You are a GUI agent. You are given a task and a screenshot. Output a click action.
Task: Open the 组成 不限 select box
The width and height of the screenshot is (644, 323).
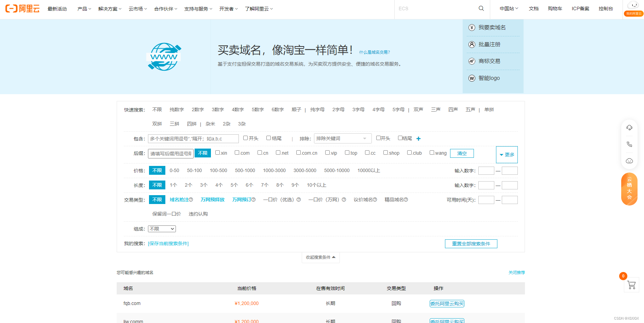tap(162, 229)
